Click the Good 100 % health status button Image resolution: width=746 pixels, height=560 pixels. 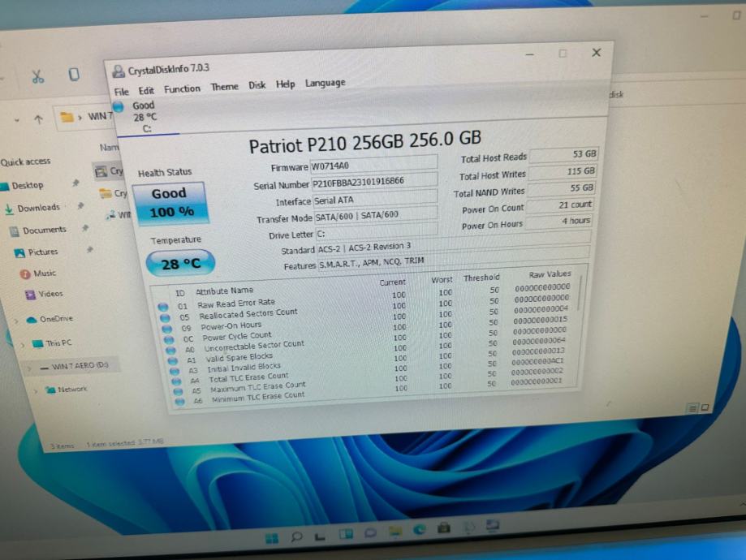click(x=170, y=202)
